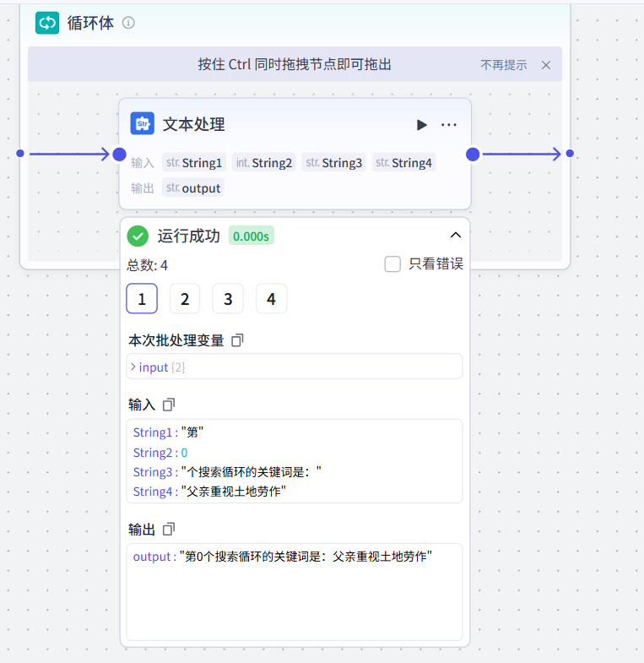Click the 文本处理 node right output port

[x=473, y=154]
